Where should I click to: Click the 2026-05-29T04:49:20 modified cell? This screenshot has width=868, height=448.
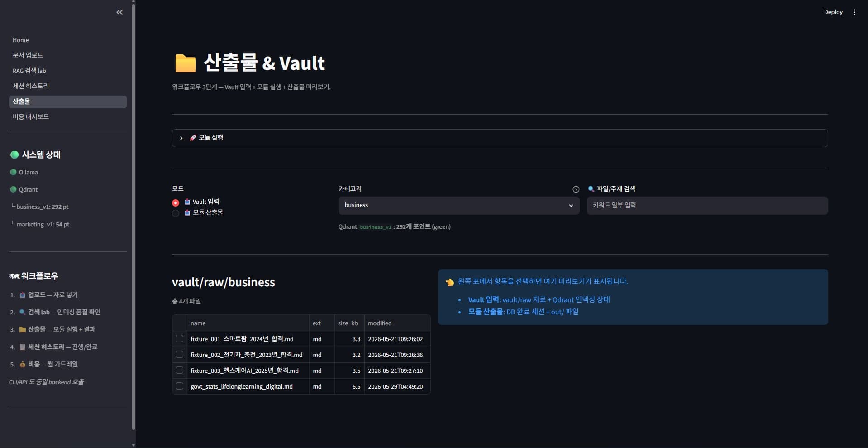397,386
